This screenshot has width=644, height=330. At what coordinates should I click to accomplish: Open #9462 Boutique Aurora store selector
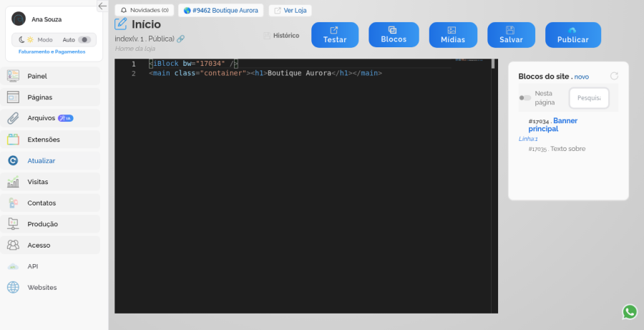pos(221,10)
